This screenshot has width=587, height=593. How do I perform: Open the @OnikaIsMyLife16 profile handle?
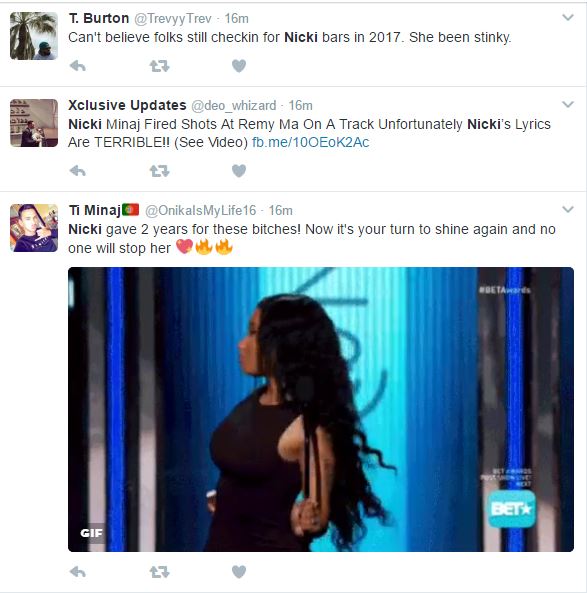200,210
